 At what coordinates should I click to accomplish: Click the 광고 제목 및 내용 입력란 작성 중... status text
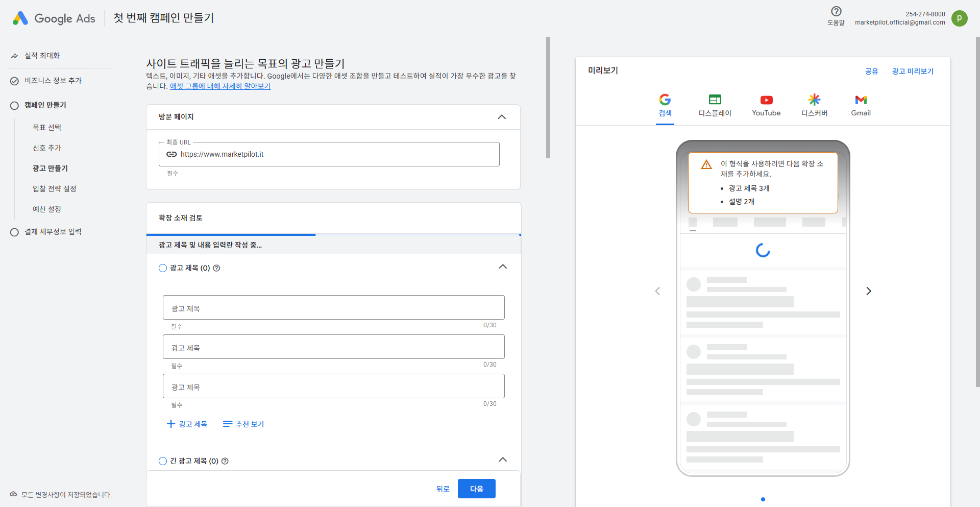click(x=210, y=245)
